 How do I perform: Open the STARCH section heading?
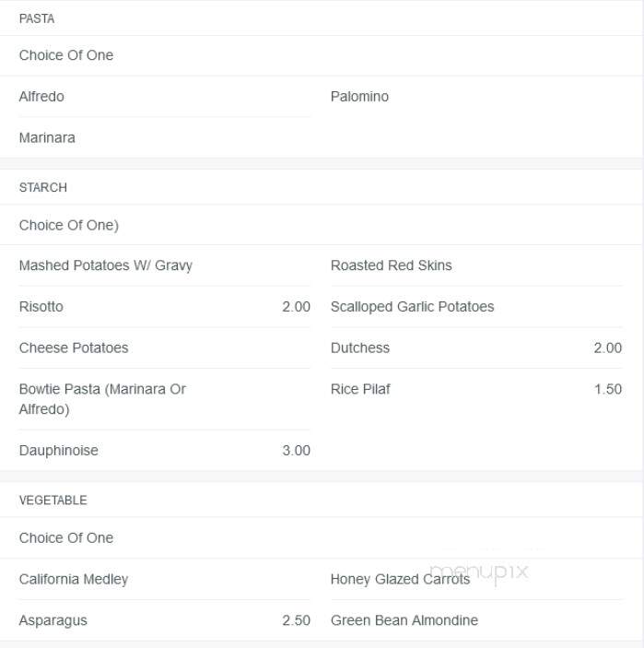(43, 187)
